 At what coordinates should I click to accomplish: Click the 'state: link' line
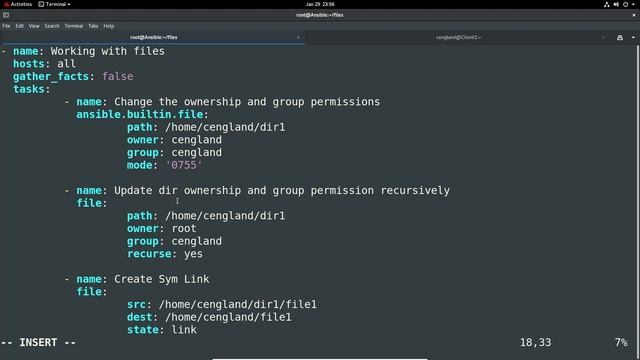(162, 329)
